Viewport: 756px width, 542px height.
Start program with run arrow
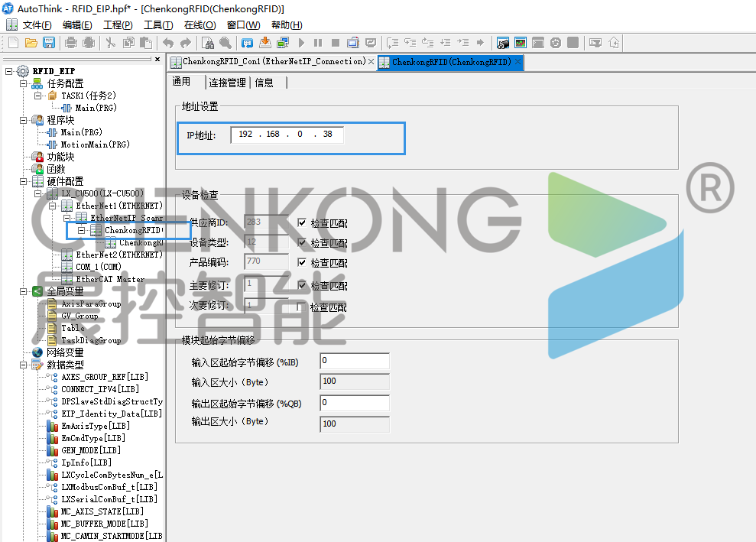coord(301,43)
